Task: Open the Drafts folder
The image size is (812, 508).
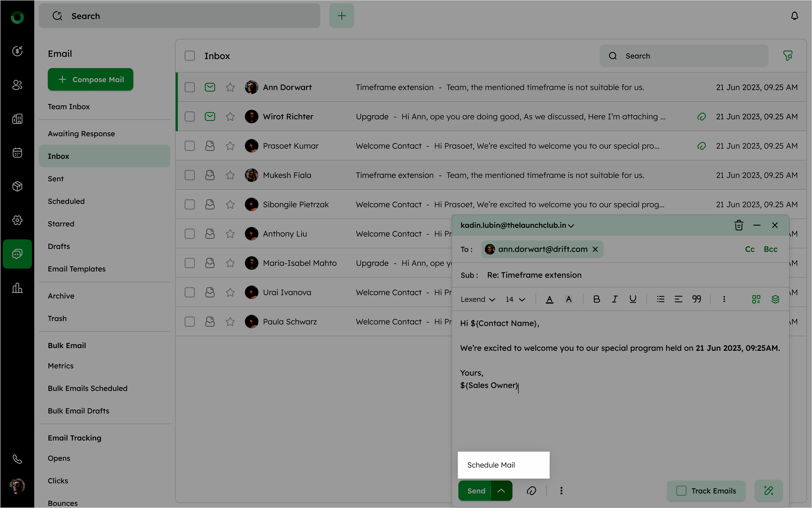Action: (59, 246)
